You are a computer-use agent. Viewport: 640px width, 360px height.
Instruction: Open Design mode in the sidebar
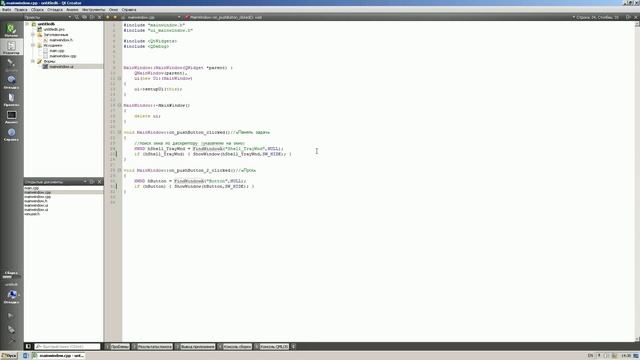pos(11,64)
